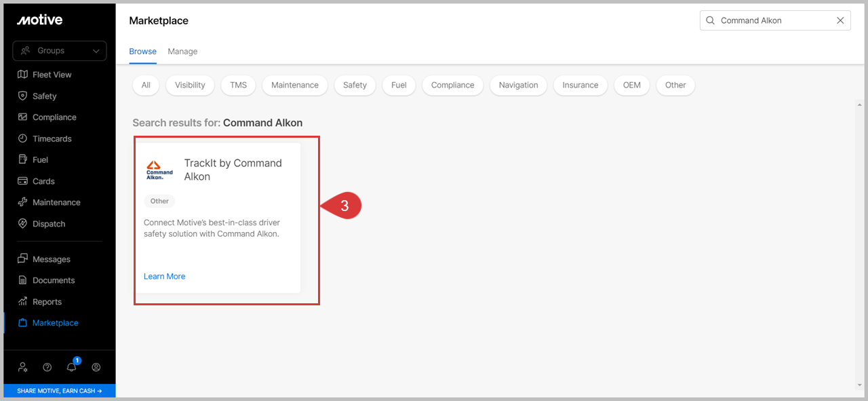Select the Timecards clock icon
The height and width of the screenshot is (401, 868).
22,138
